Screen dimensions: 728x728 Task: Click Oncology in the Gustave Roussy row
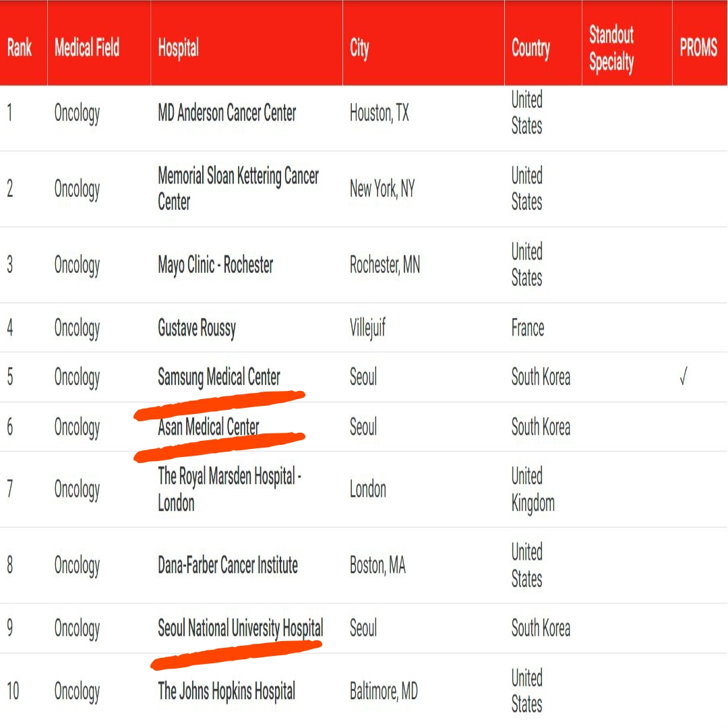(x=77, y=329)
